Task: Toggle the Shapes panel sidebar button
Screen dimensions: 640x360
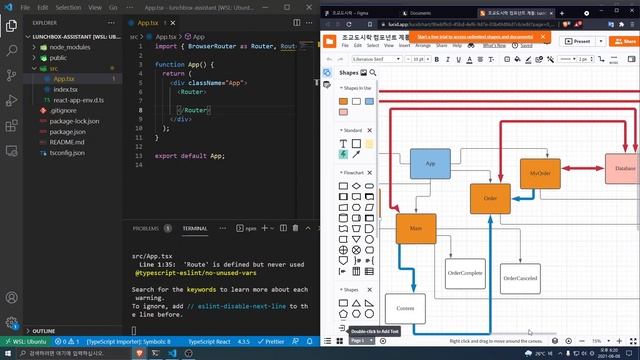Action: 327,73
